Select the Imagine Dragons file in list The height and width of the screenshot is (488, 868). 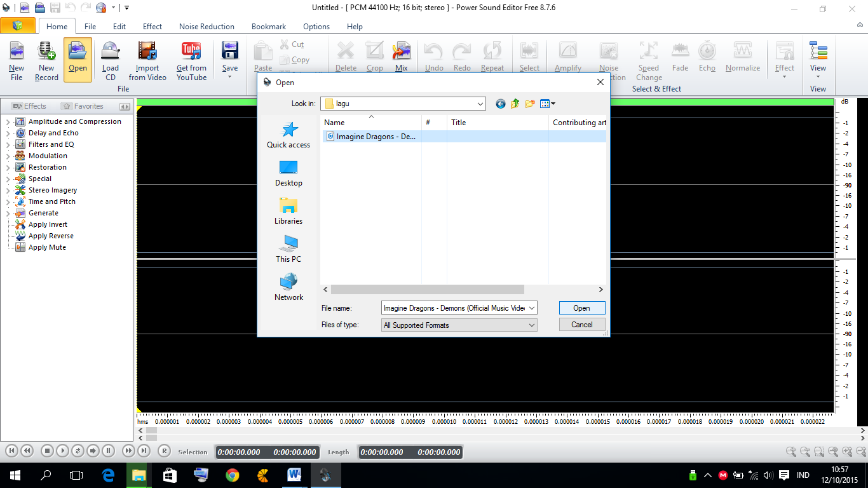371,137
